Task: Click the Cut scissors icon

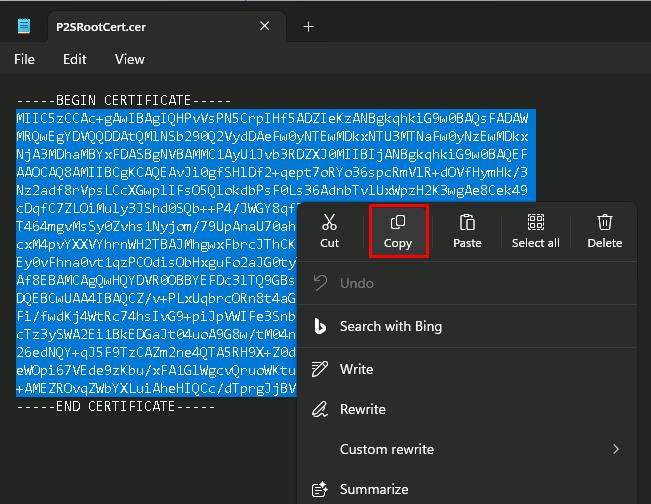Action: pos(330,222)
